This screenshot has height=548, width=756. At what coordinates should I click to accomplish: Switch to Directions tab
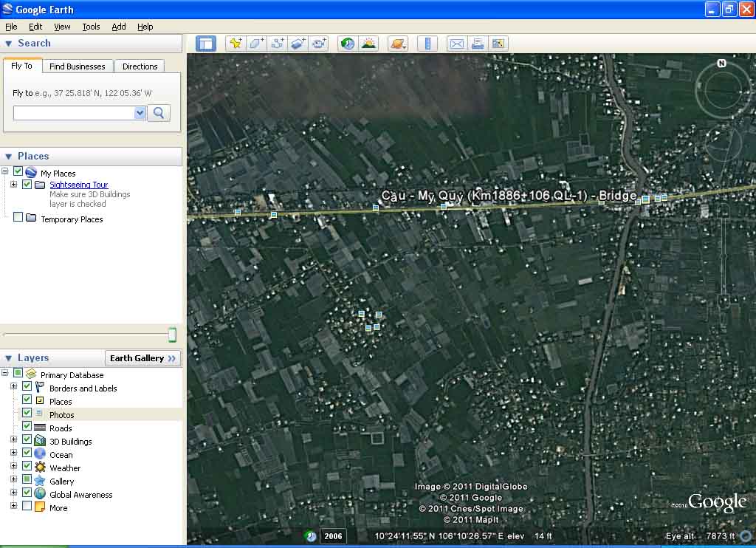140,66
